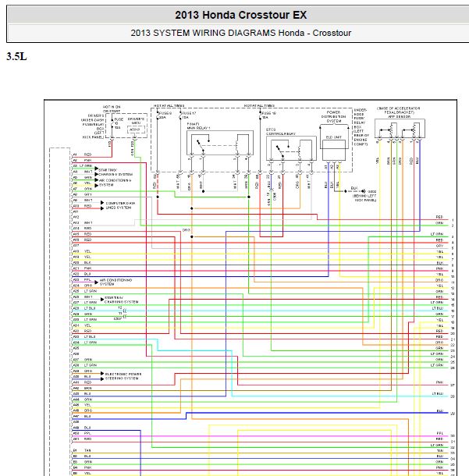Screen dimensions: 469x476
Task: Click the PGM-FI main relay switch contact symbol
Action: click(x=203, y=144)
